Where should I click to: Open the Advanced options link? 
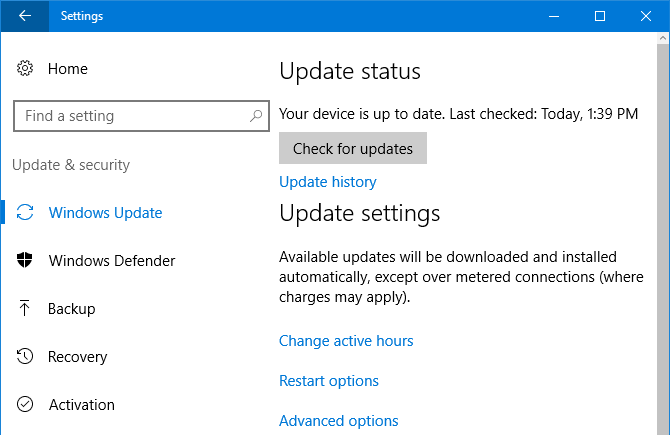[338, 420]
